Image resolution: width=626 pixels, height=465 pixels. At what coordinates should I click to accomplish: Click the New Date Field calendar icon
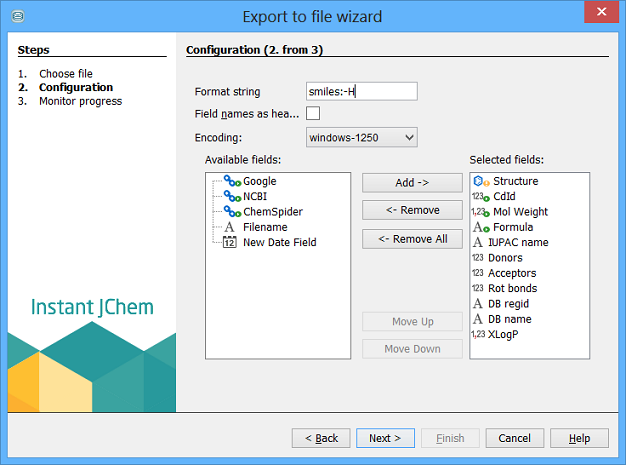(x=230, y=242)
